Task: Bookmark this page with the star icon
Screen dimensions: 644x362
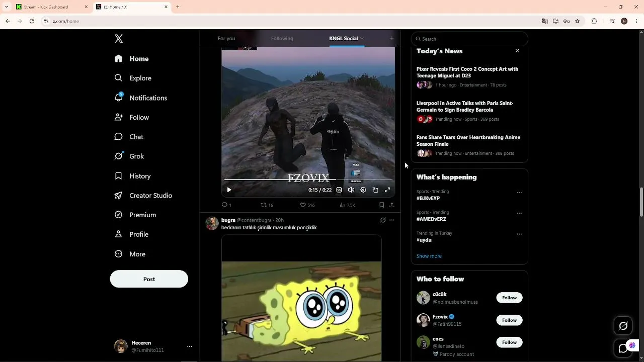Action: 577,21
